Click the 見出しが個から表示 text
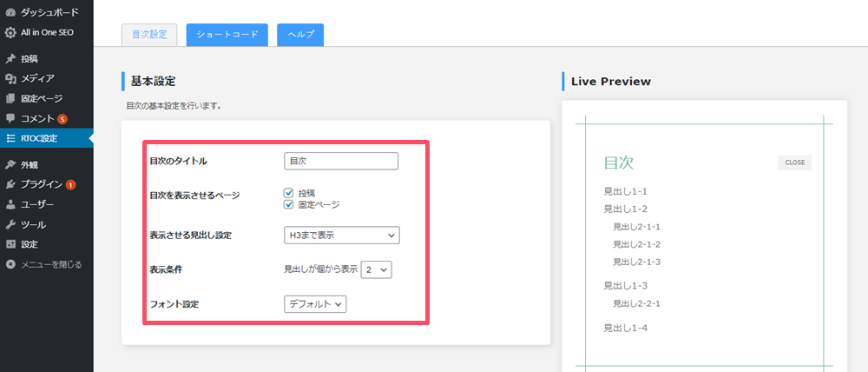868x372 pixels. tap(320, 270)
